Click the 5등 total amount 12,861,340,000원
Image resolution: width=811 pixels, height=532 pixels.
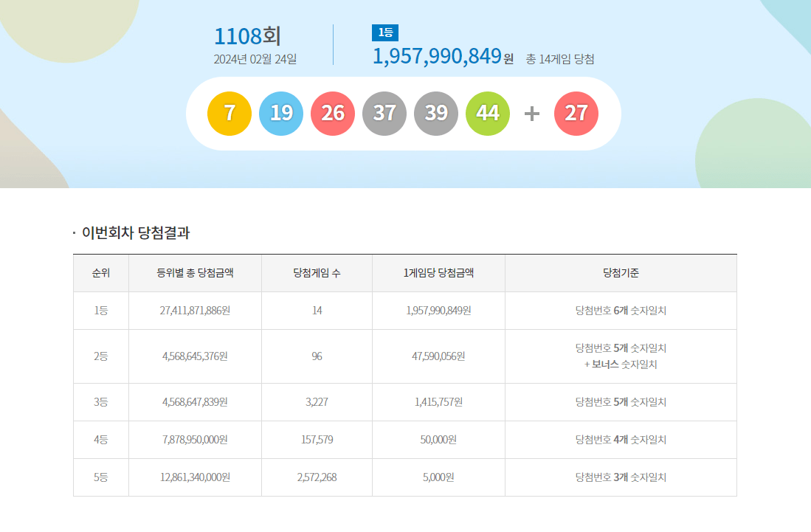click(x=195, y=477)
